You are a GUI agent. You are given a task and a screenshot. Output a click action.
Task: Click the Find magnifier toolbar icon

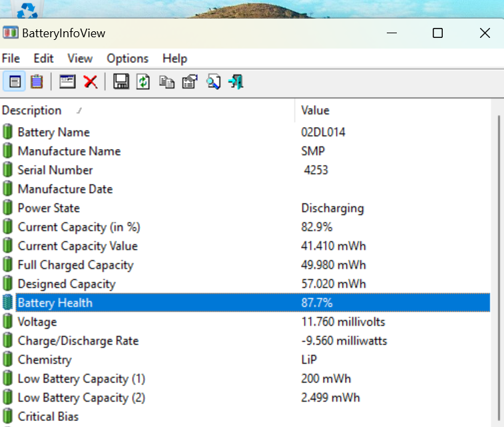pos(214,82)
